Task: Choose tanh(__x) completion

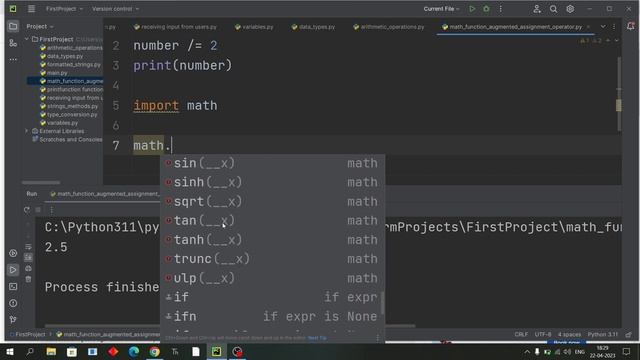Action: pos(272,240)
